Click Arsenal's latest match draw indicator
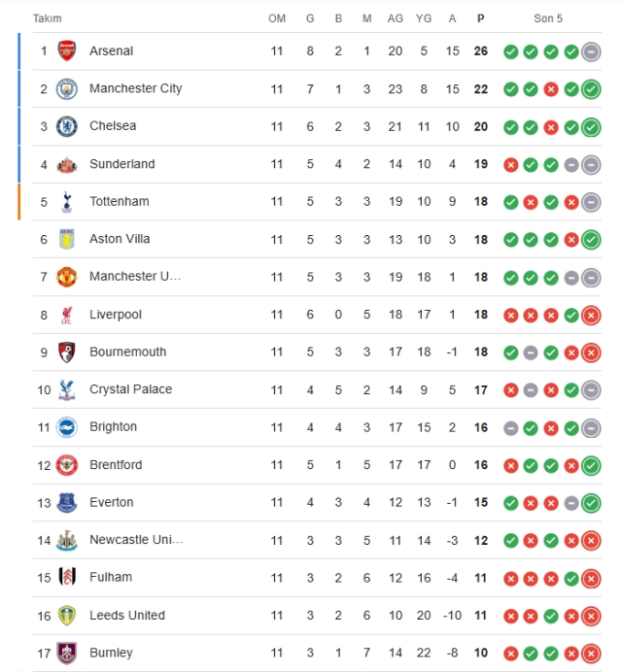The width and height of the screenshot is (622, 672). point(591,51)
